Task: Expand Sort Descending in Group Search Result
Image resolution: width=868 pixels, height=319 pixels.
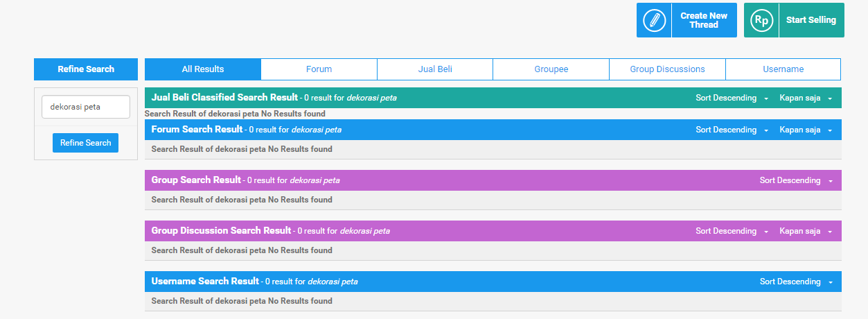Action: (796, 181)
